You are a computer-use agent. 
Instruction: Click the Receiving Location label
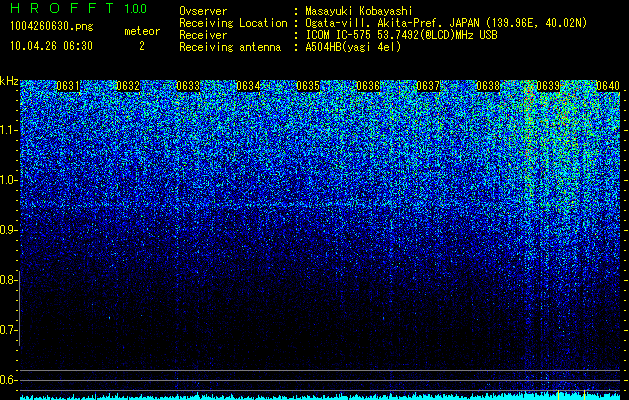(x=233, y=23)
